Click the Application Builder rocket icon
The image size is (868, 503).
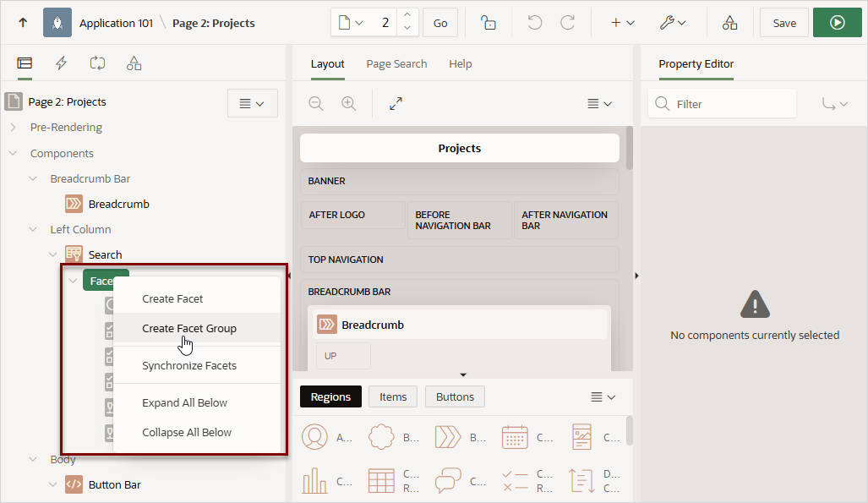point(57,23)
